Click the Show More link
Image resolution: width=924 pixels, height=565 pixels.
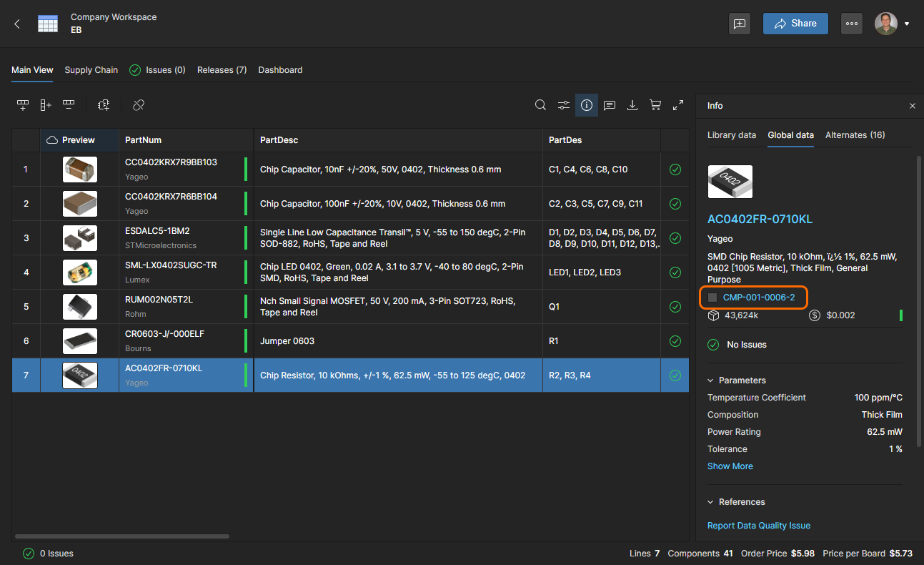[730, 466]
